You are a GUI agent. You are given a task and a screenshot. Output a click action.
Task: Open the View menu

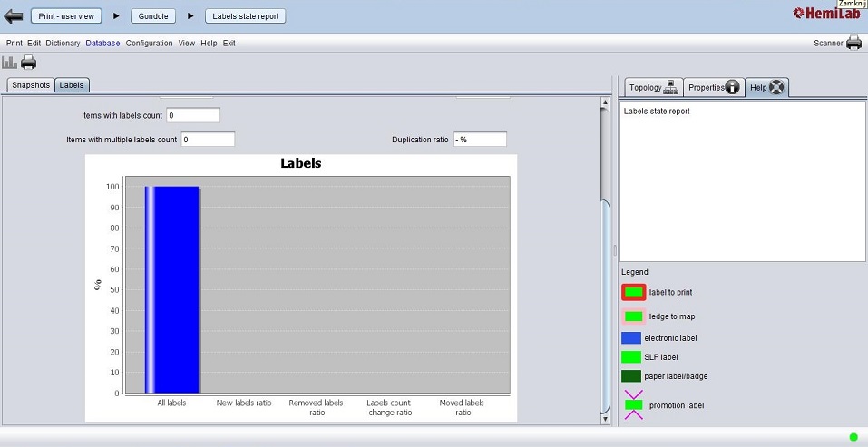pyautogui.click(x=187, y=43)
